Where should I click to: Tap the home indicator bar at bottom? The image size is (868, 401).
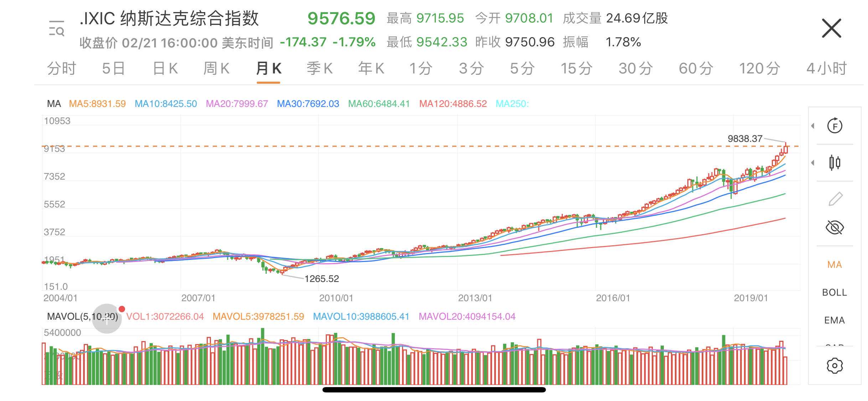(434, 390)
